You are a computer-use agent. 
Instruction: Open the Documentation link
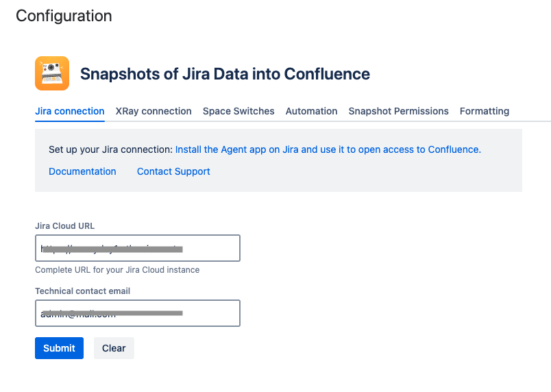point(82,171)
